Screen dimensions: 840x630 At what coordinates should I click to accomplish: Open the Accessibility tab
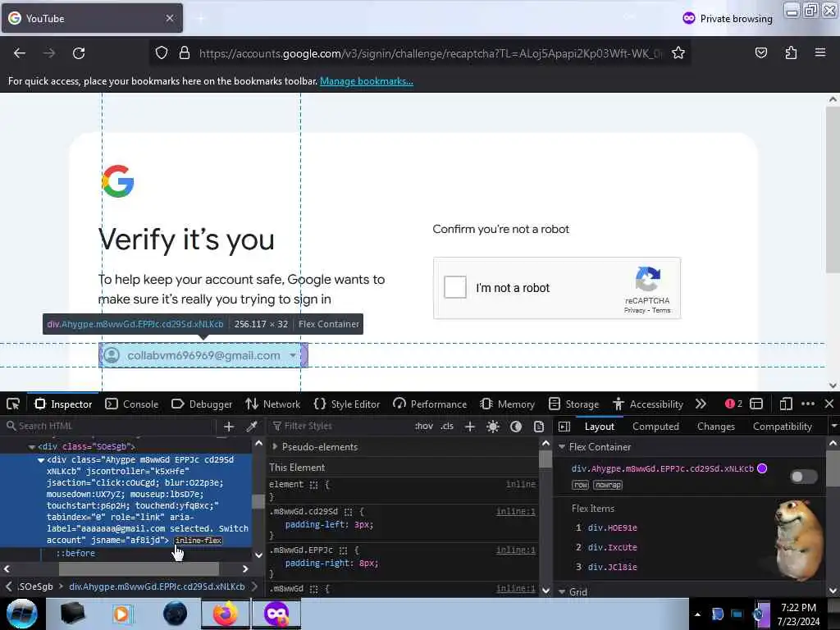click(x=648, y=404)
